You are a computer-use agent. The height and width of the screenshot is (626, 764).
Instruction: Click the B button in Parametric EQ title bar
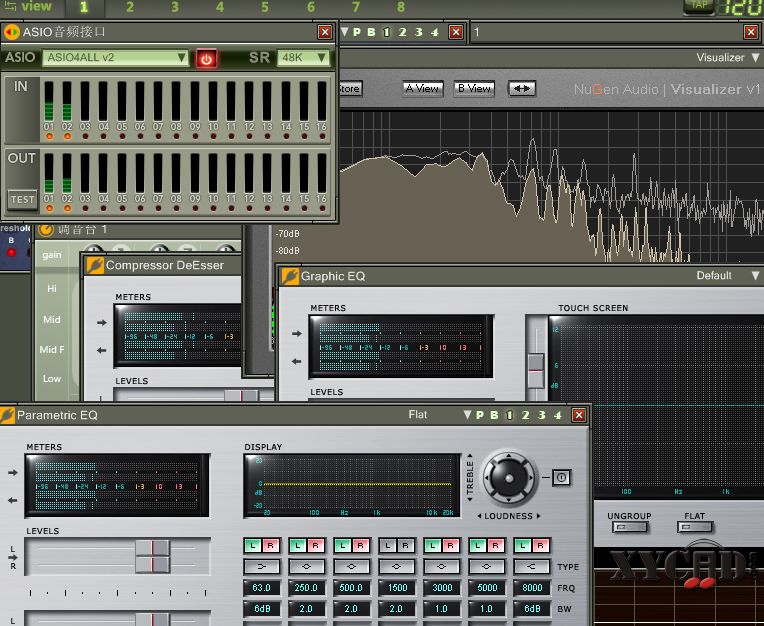[x=494, y=416]
